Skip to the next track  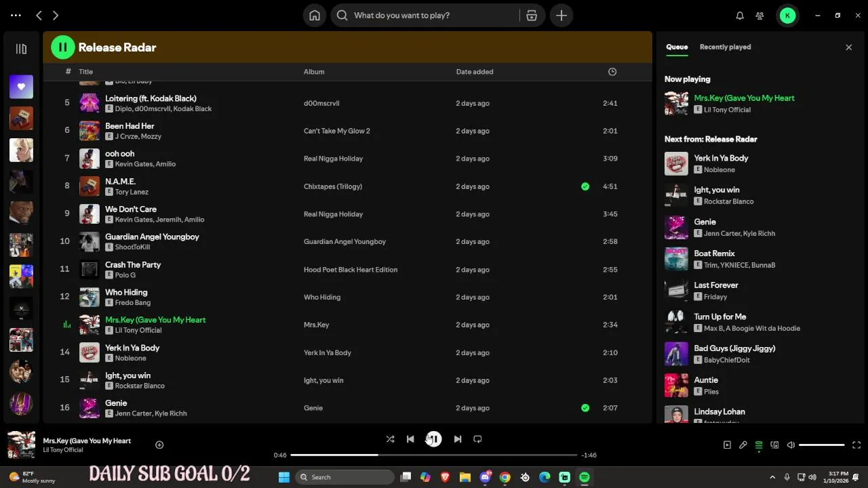pos(458,439)
